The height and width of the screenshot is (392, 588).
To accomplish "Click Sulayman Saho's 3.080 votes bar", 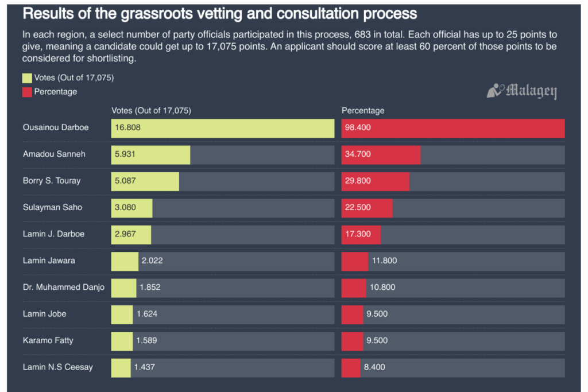I will click(131, 208).
